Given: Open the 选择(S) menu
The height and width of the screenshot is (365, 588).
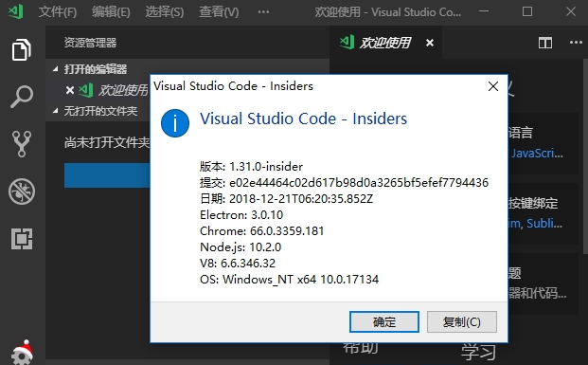Looking at the screenshot, I should pyautogui.click(x=165, y=12).
